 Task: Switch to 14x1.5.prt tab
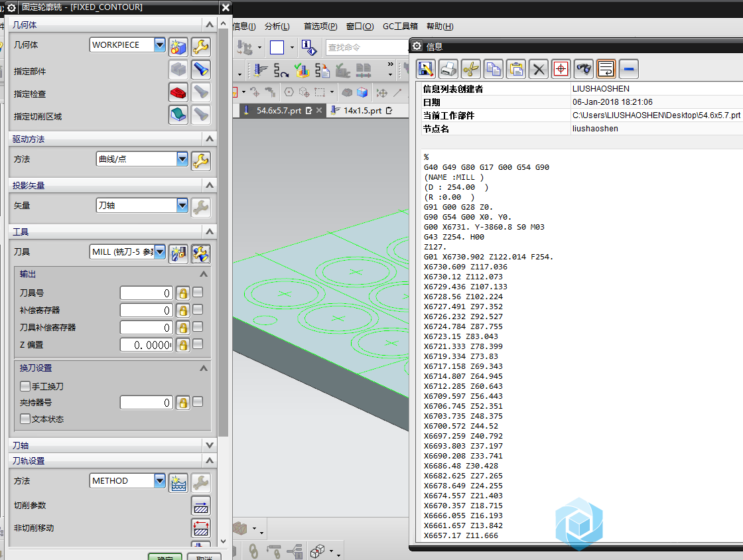click(x=362, y=110)
